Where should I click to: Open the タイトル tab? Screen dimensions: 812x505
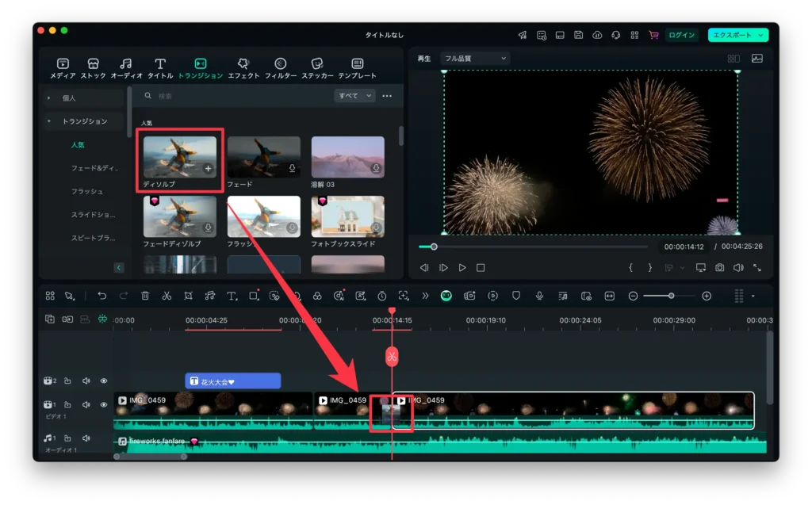tap(159, 68)
